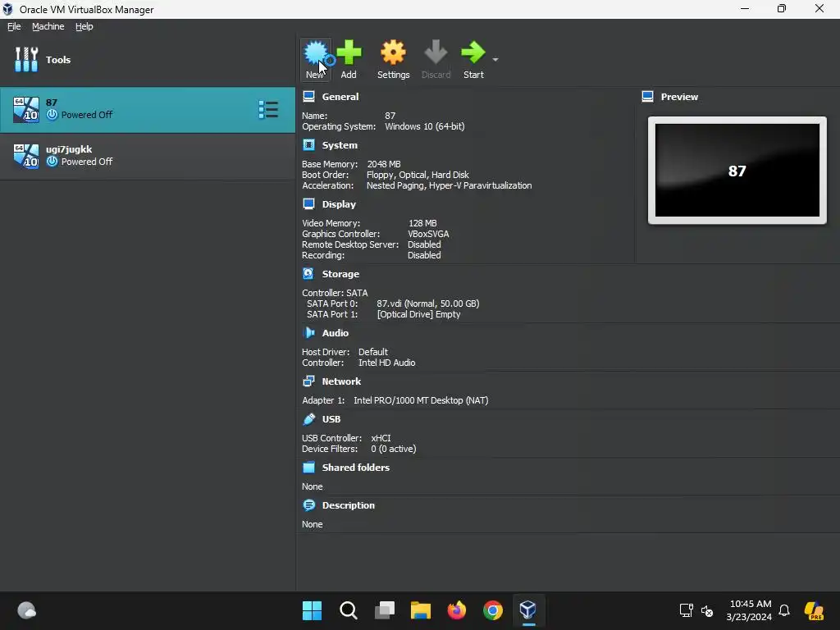The image size is (840, 630).
Task: Click the Audio section speaker icon
Action: click(x=308, y=333)
